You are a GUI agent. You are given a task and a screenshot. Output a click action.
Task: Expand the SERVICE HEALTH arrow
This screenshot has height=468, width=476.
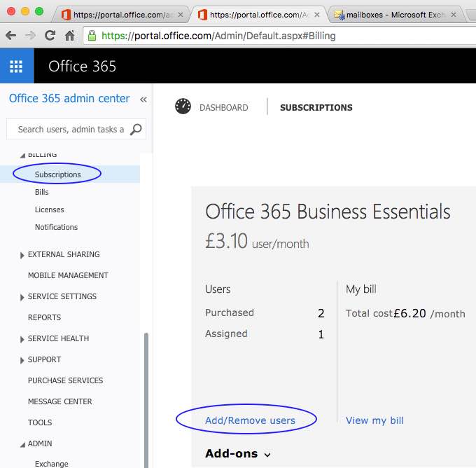[22, 339]
